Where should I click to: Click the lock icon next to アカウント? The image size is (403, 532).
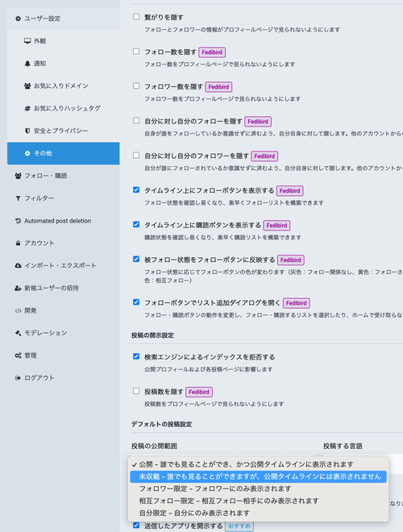point(18,243)
